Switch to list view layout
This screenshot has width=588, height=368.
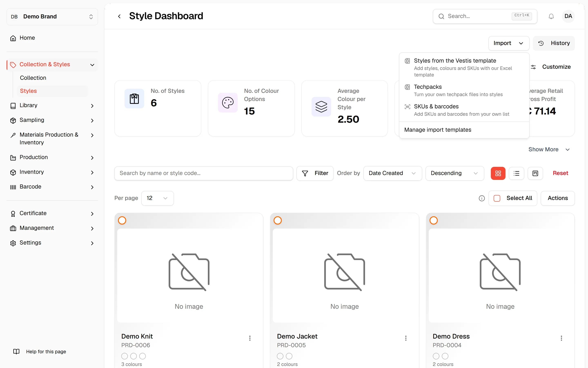pyautogui.click(x=516, y=173)
